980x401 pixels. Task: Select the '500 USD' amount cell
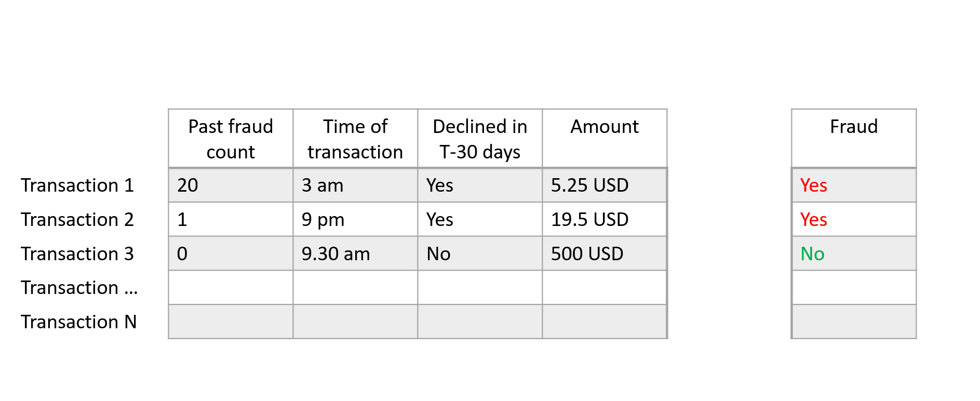[605, 254]
